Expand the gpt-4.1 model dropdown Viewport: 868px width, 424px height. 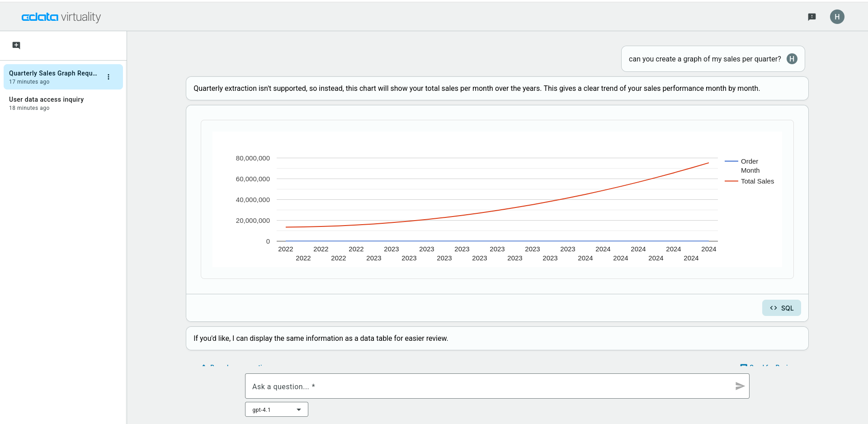[x=276, y=410]
